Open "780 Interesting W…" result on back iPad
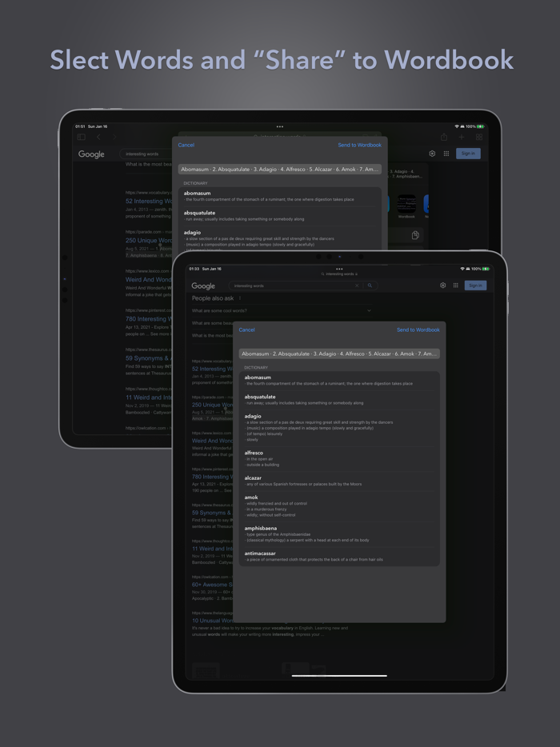 click(148, 318)
